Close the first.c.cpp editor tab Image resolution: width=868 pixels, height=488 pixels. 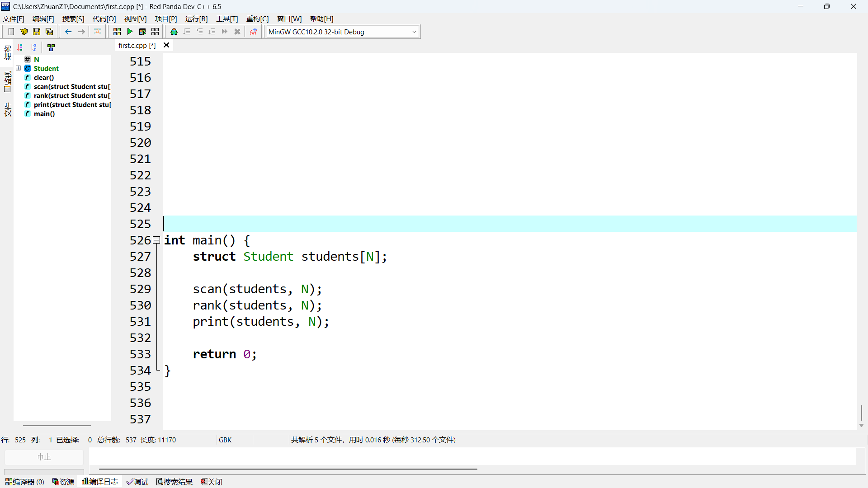point(166,45)
